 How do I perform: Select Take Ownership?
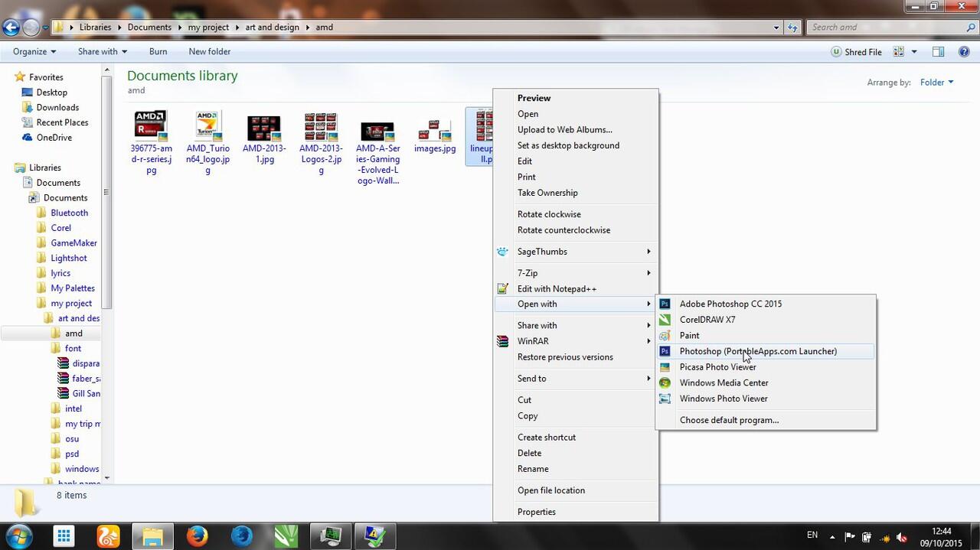pyautogui.click(x=576, y=193)
